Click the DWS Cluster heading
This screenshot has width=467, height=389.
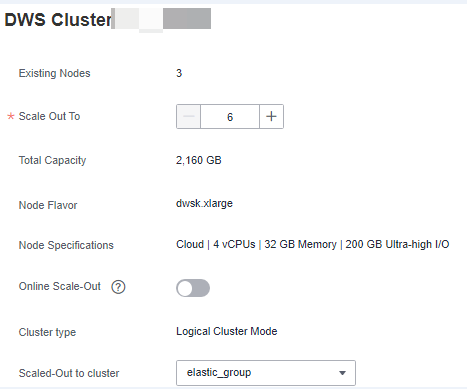[58, 20]
